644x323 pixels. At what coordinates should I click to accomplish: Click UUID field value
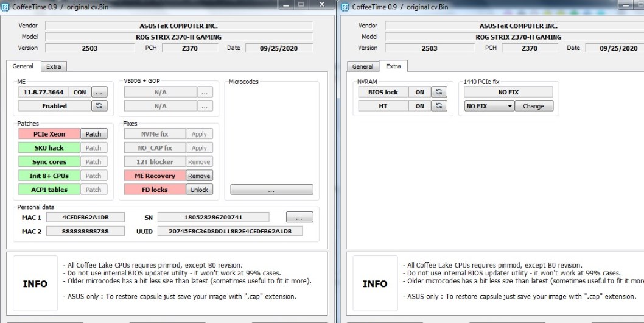coord(230,231)
